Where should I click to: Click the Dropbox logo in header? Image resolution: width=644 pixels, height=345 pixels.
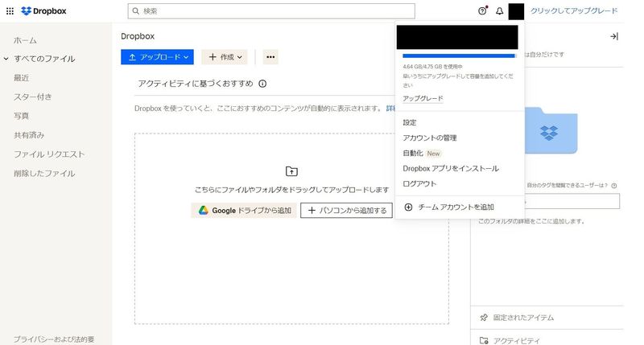(x=43, y=11)
